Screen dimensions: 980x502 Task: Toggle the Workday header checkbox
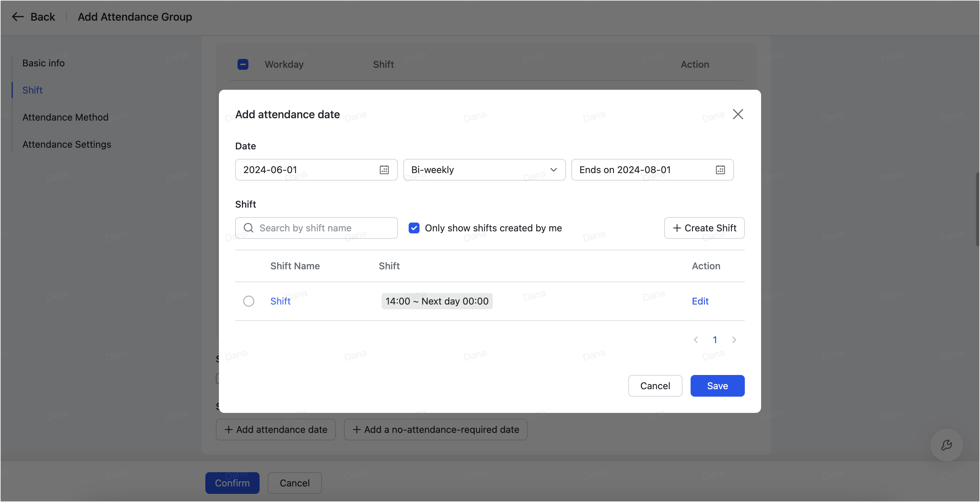click(x=243, y=64)
